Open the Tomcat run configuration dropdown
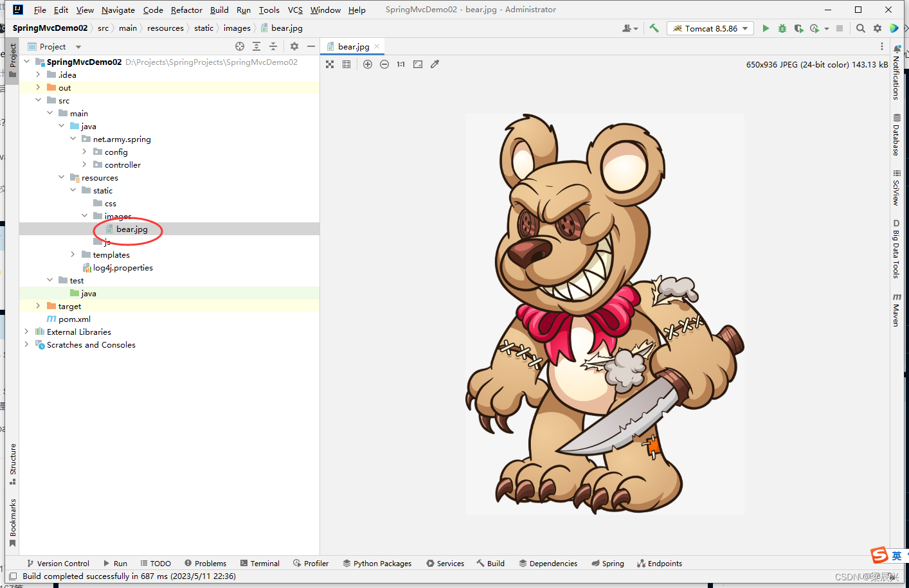This screenshot has height=588, width=909. coord(710,28)
